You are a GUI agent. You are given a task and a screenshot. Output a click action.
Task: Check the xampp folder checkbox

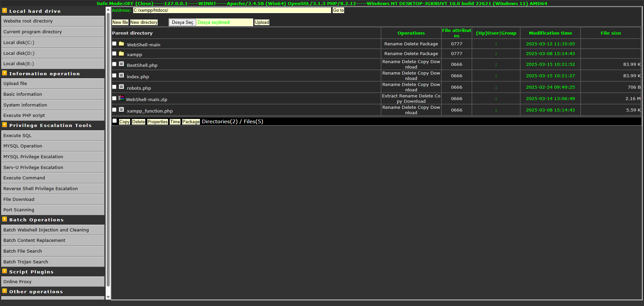(114, 53)
